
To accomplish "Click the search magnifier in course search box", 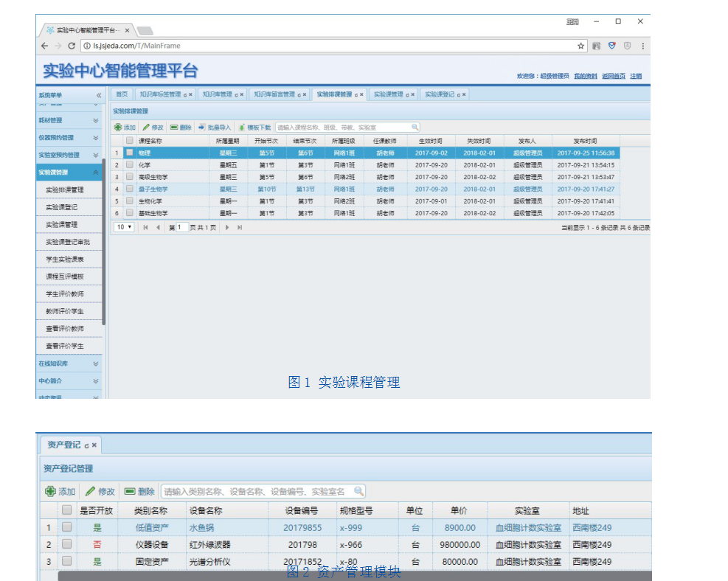I will (415, 127).
